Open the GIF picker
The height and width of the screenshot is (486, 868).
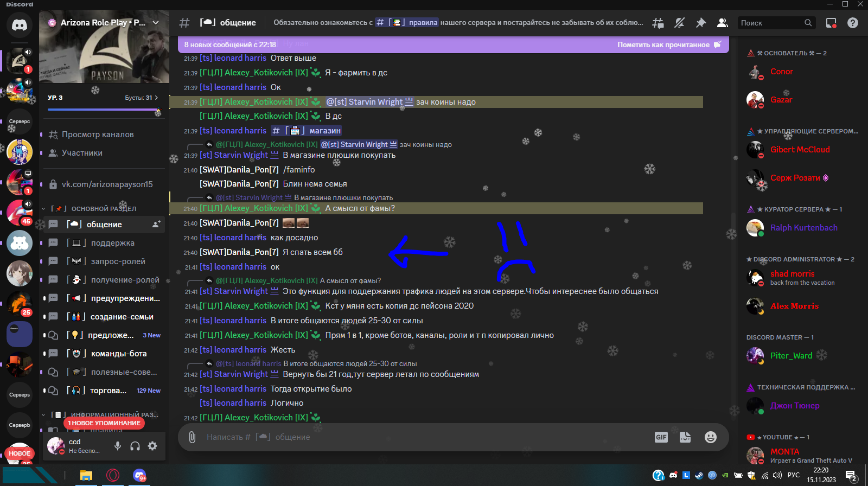click(661, 437)
